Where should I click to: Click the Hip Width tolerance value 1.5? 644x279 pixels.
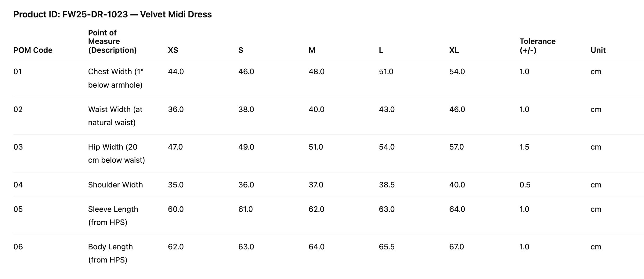[524, 147]
